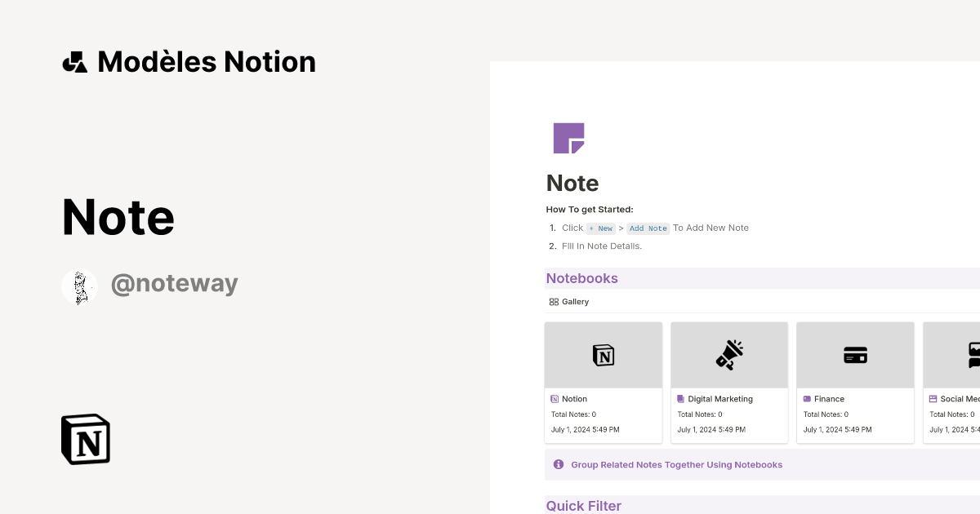Click the purple Note page icon
The width and height of the screenshot is (980, 514).
click(x=569, y=138)
